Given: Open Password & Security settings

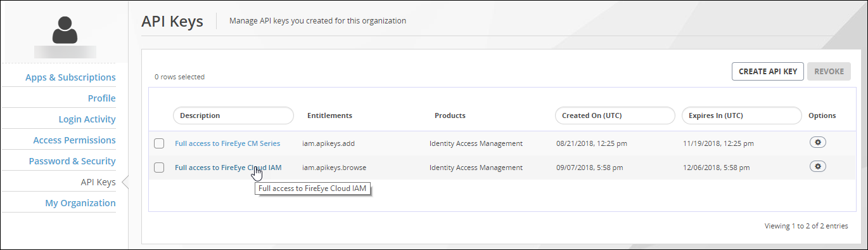Looking at the screenshot, I should (72, 161).
